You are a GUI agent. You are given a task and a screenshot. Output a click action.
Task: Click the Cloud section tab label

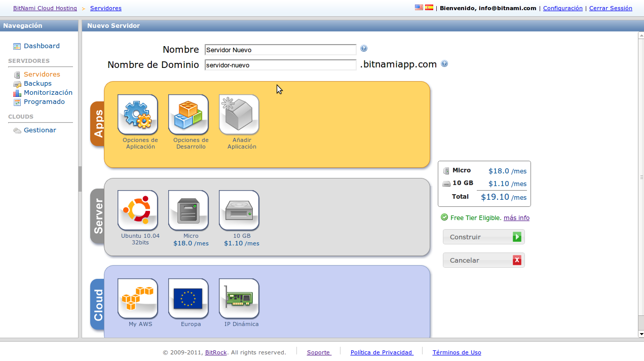[x=98, y=305]
